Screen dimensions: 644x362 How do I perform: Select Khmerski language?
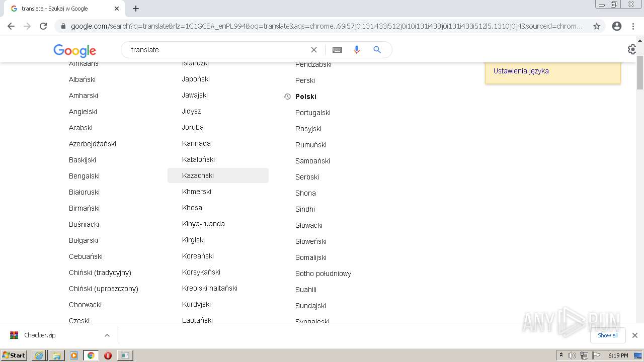tap(197, 192)
